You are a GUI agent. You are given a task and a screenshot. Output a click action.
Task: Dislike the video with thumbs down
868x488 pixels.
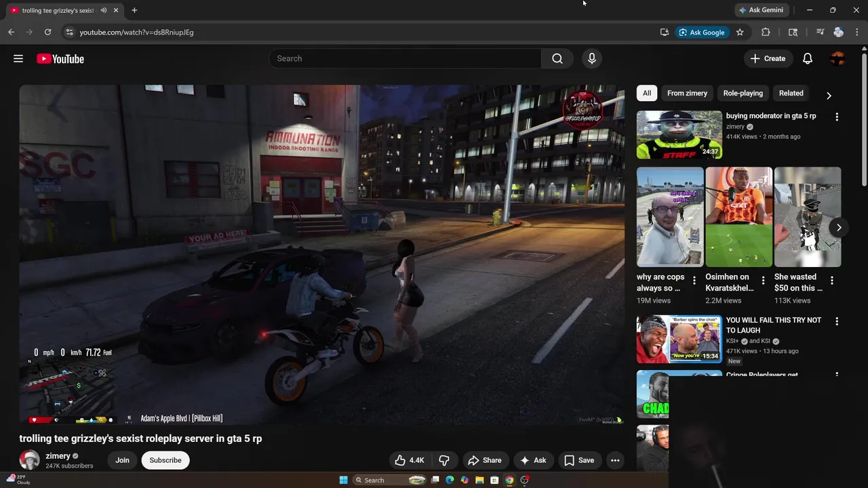pyautogui.click(x=444, y=460)
